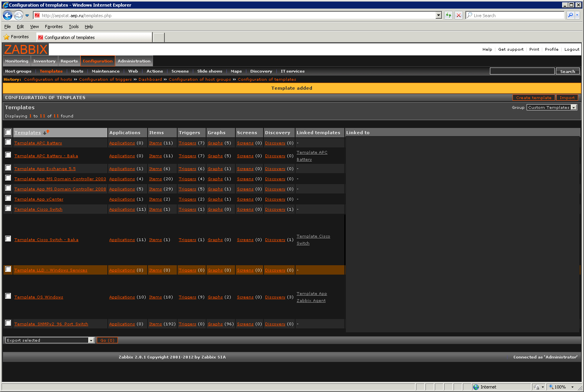Image resolution: width=584 pixels, height=392 pixels.
Task: Check Template APC Battery - Baka checkbox
Action: 8,155
